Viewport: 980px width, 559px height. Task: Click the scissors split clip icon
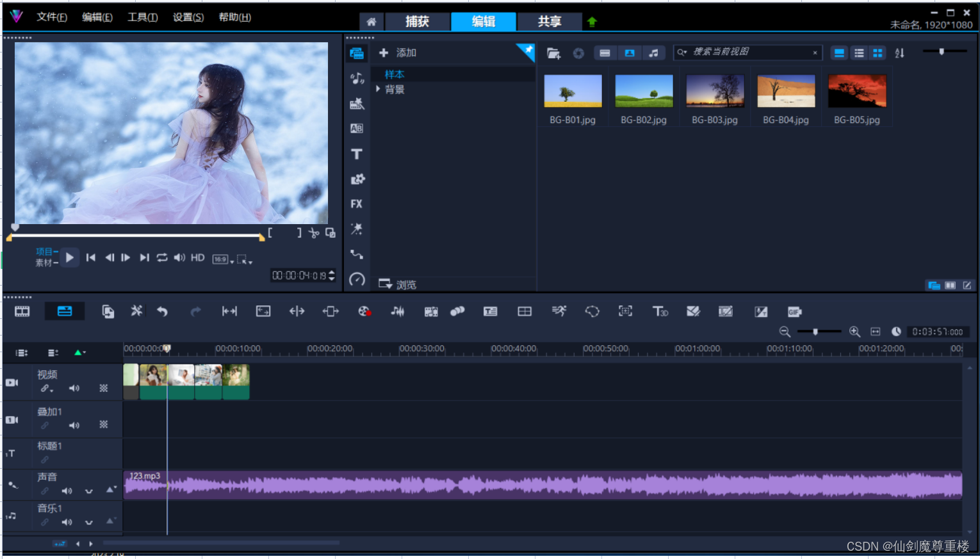click(x=313, y=233)
